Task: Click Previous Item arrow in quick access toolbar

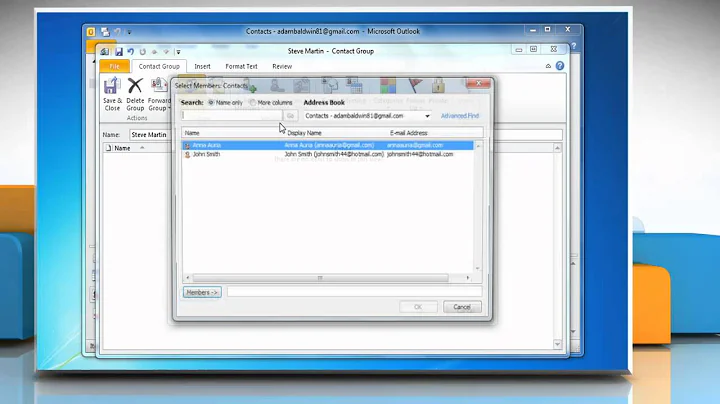Action: (154, 51)
